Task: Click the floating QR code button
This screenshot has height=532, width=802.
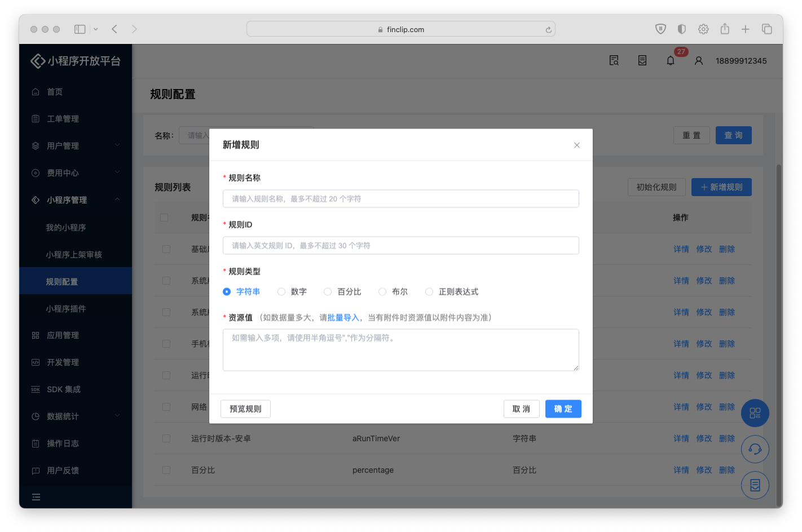Action: pyautogui.click(x=755, y=413)
